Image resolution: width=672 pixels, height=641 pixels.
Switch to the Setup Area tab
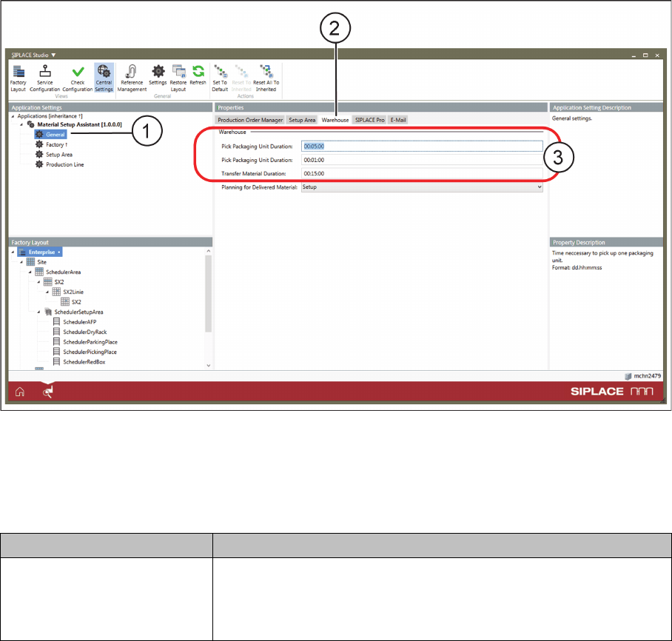302,120
